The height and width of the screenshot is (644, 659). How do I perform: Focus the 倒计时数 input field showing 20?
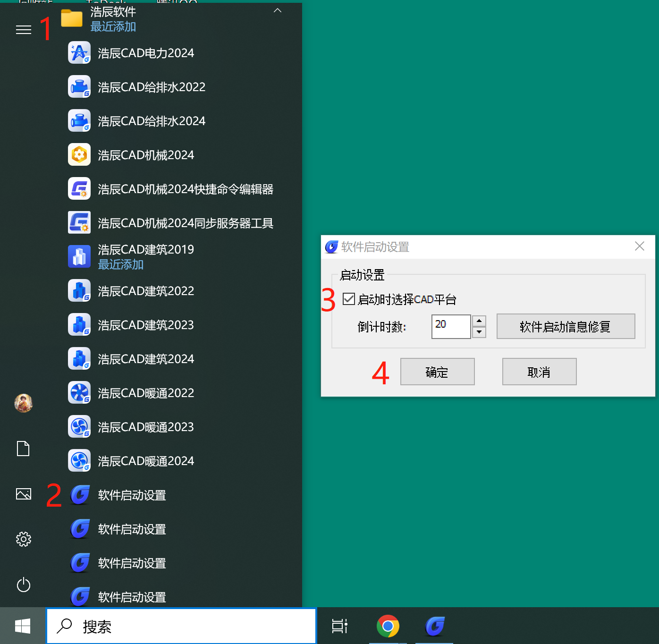coord(451,326)
